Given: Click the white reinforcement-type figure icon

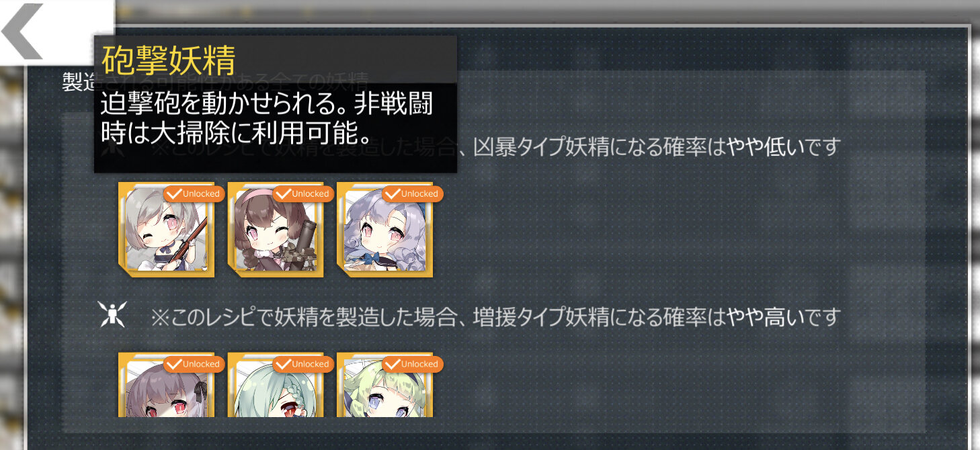Looking at the screenshot, I should (x=112, y=314).
